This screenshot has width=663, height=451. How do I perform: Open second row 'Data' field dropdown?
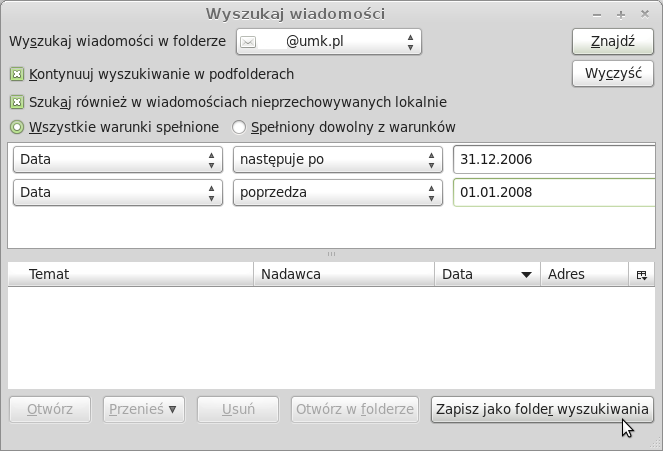pyautogui.click(x=116, y=192)
